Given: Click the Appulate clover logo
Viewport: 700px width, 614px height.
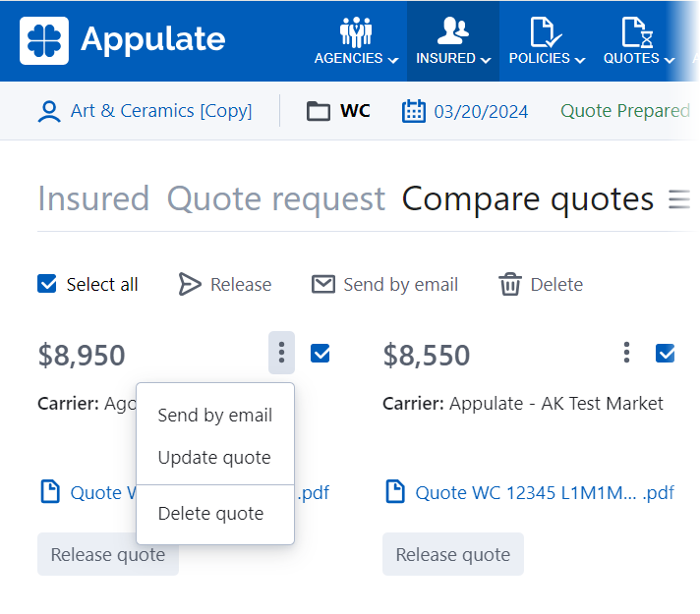Looking at the screenshot, I should click(x=44, y=40).
